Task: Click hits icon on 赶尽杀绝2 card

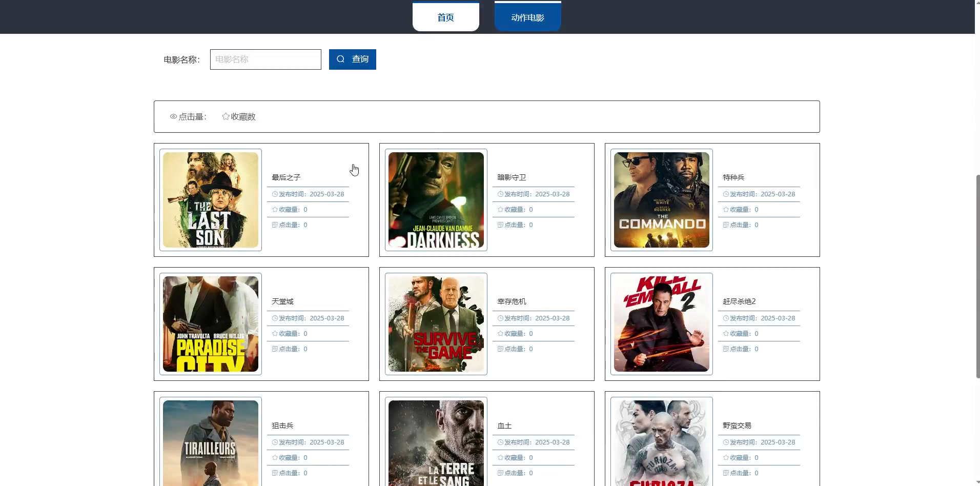Action: click(726, 349)
